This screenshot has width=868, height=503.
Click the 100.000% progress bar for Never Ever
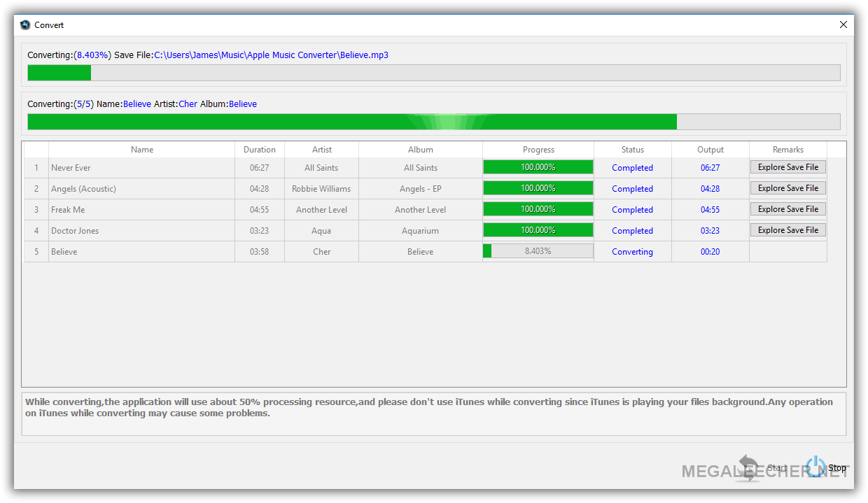coord(538,167)
